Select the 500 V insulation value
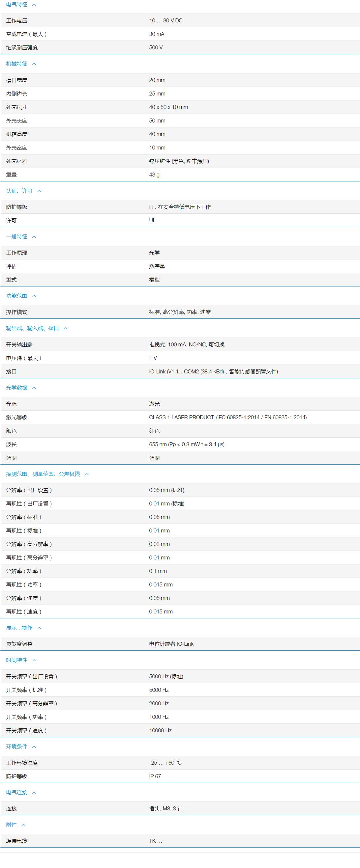This screenshot has height=868, width=360. tap(156, 47)
